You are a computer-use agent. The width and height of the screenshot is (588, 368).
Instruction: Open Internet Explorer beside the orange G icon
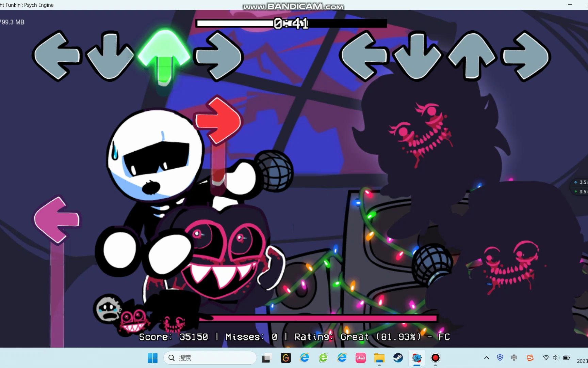click(304, 358)
